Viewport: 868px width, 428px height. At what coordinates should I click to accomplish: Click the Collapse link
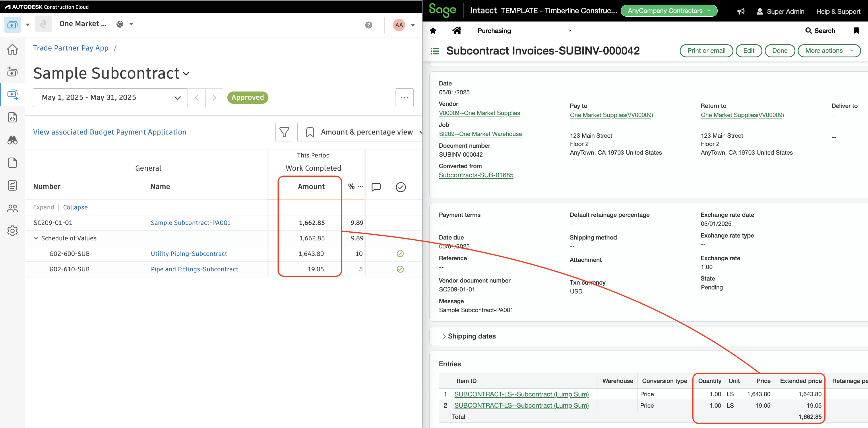coord(75,207)
